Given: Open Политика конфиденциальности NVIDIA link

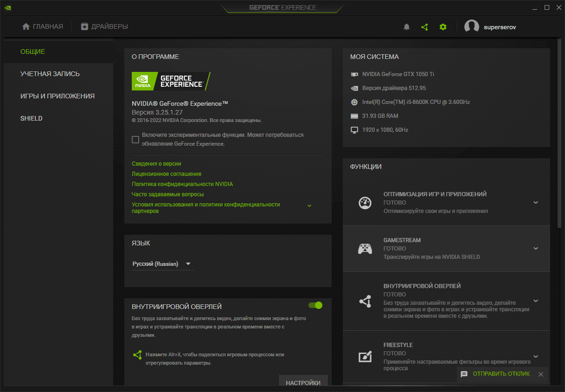Looking at the screenshot, I should pos(182,184).
